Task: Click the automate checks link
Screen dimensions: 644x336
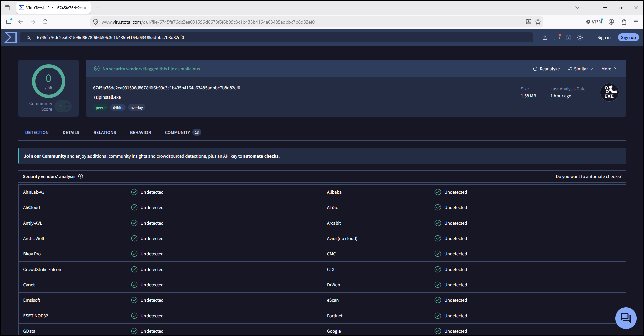Action: pos(261,156)
